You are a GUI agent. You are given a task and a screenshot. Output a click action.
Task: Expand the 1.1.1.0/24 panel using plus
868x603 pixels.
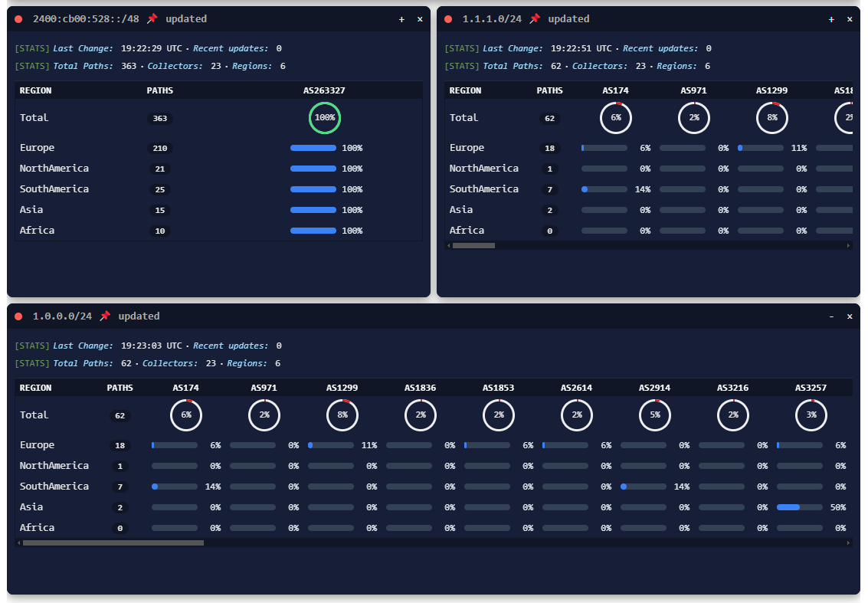pyautogui.click(x=831, y=19)
